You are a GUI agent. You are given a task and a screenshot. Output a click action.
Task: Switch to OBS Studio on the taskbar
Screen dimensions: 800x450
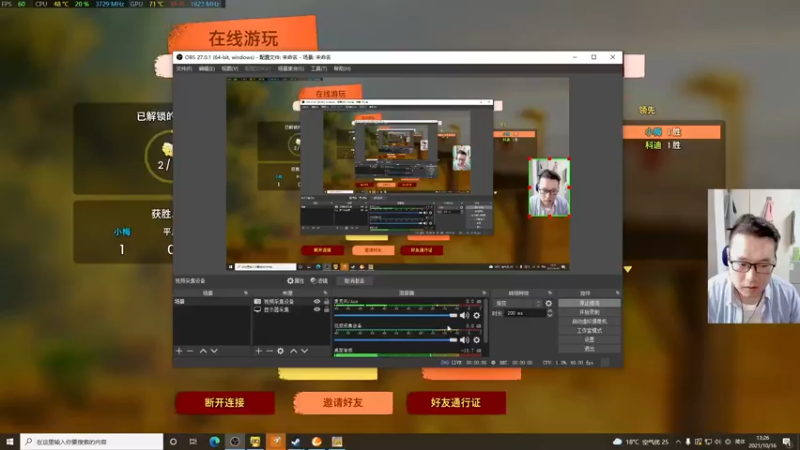click(235, 442)
